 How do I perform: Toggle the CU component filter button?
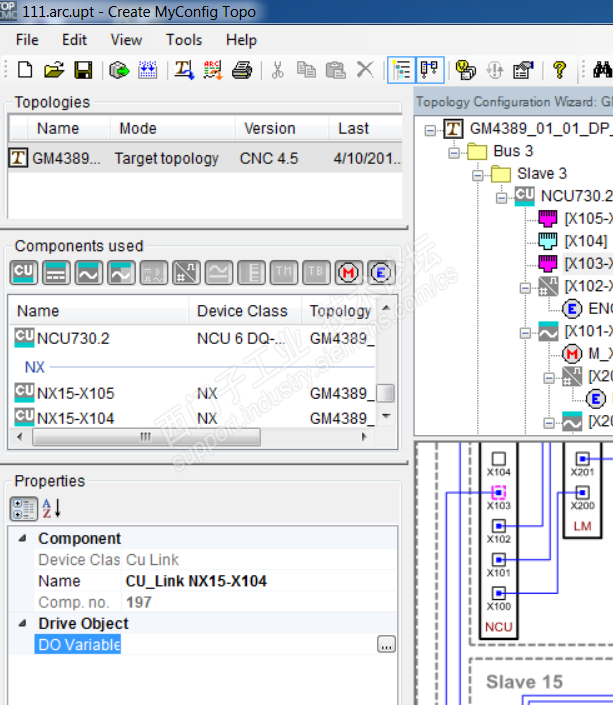point(24,272)
